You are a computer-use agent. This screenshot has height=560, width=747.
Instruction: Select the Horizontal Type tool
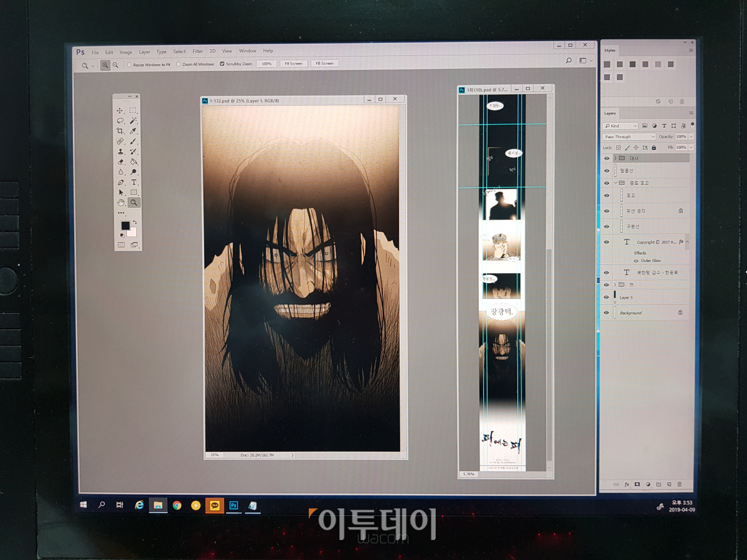point(133,182)
